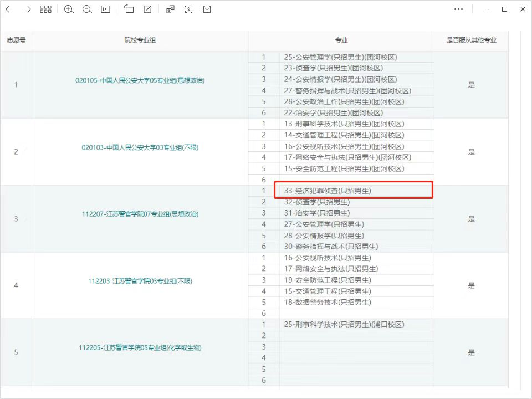Select the 112205-江苏警官学院05专业组 entry
Screen dimensions: 532x399
pyautogui.click(x=140, y=347)
